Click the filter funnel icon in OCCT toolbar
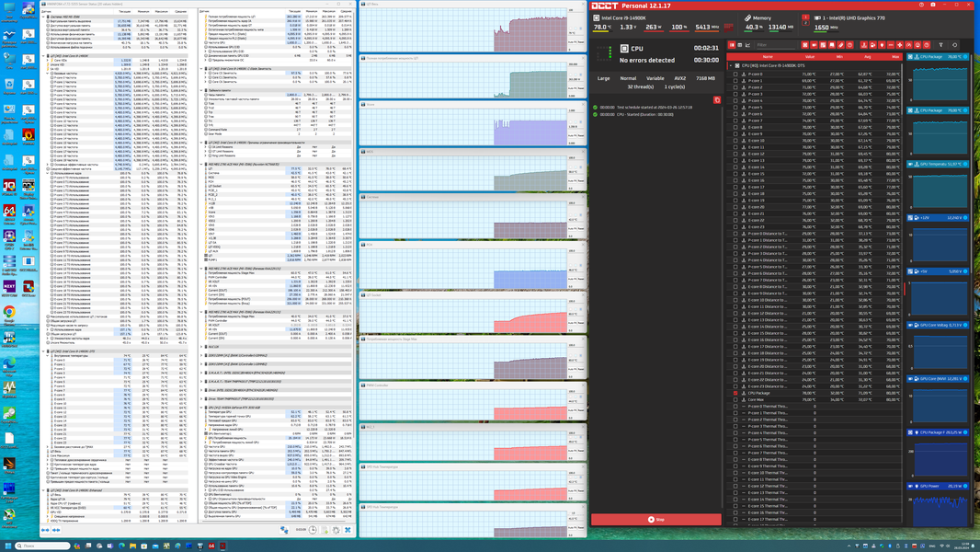980x552 pixels. [940, 45]
